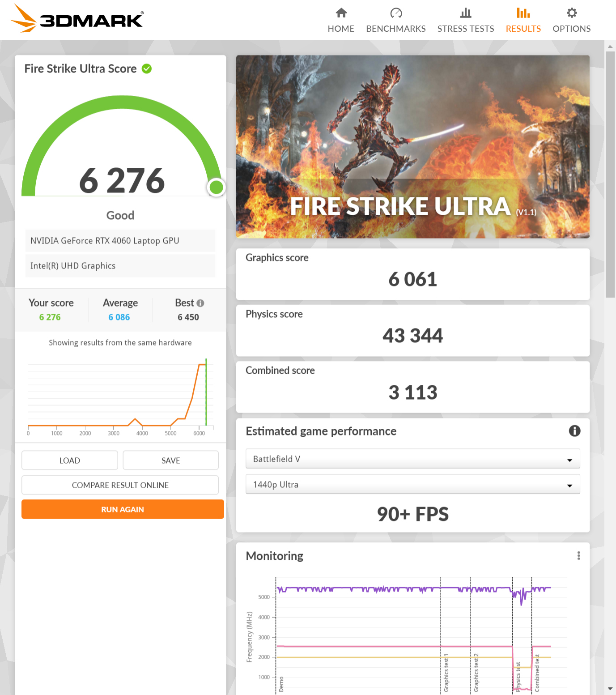Screen dimensions: 616x695
Task: Open Estimated game performance info icon
Action: (574, 431)
